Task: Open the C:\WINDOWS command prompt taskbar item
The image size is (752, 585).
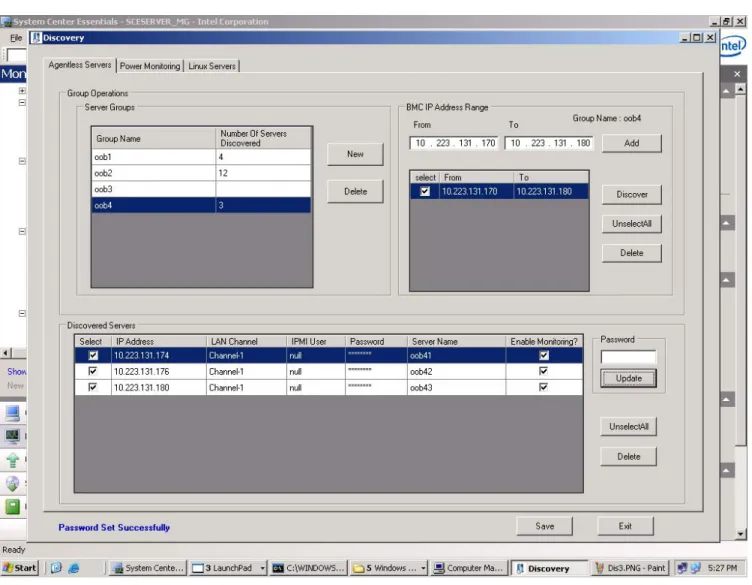Action: (308, 568)
